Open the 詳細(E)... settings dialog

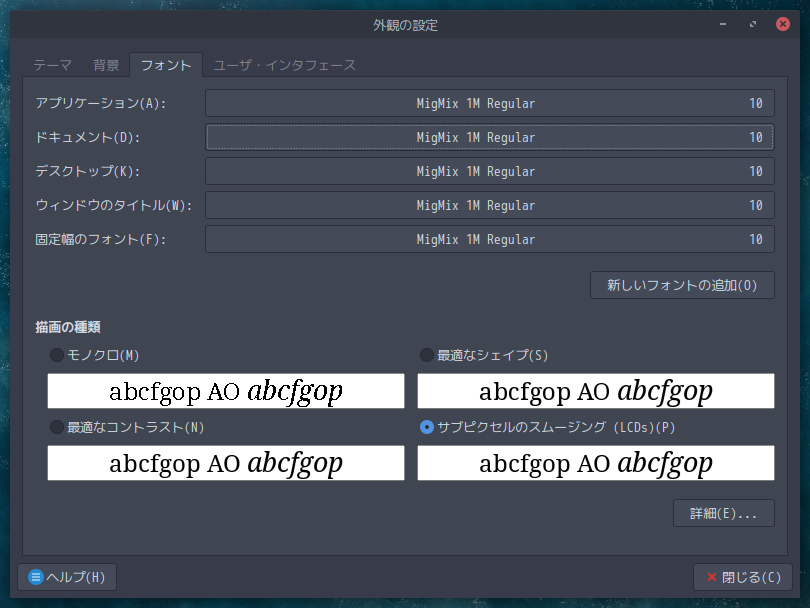click(724, 513)
